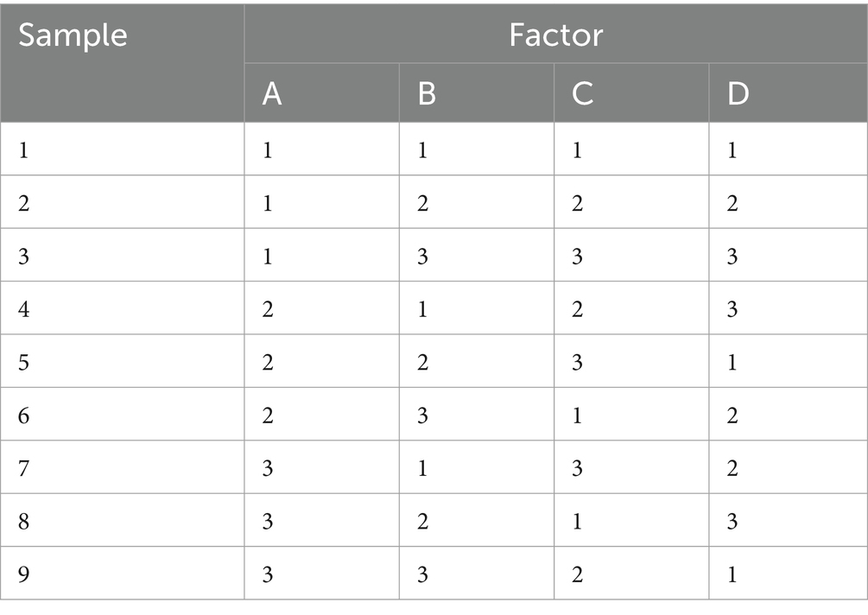Select factor A value for sample 7
Viewport: 868px width, 615px height.
pos(321,467)
